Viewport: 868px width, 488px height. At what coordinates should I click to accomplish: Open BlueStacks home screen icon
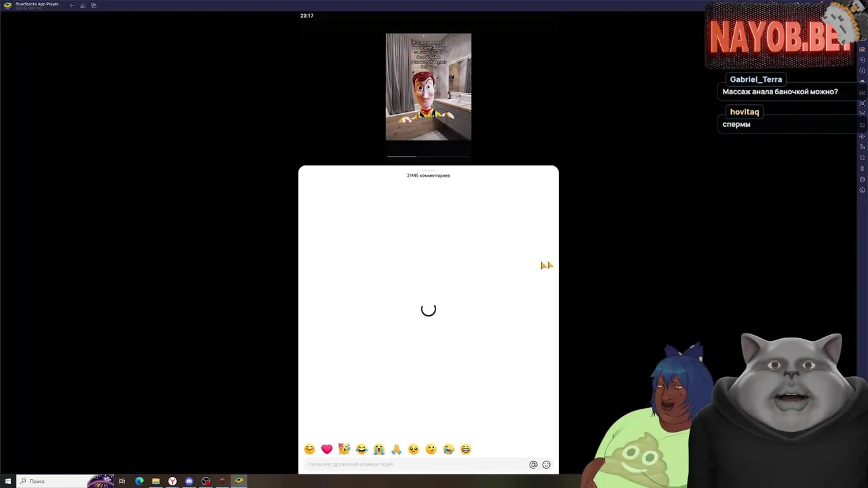tap(83, 5)
